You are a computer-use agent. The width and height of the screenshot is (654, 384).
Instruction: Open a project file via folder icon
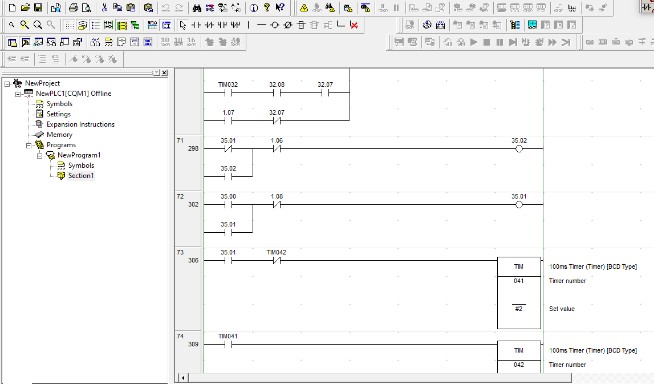tap(25, 8)
